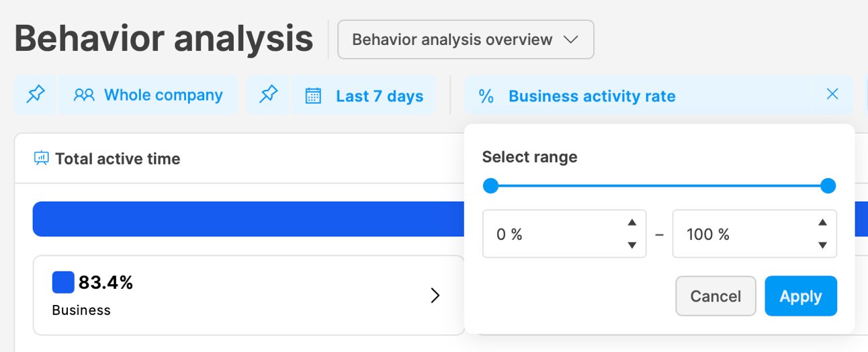Click the right range slider handle
The image size is (868, 352).
828,186
